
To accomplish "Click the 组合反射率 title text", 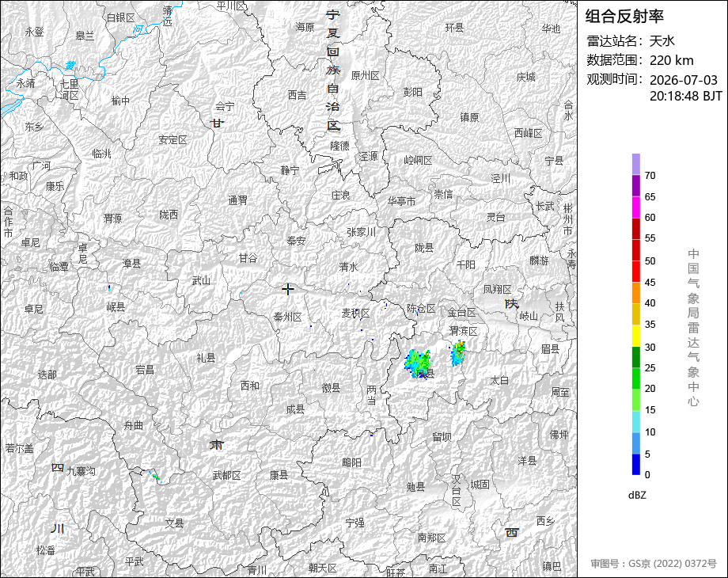I will (624, 17).
